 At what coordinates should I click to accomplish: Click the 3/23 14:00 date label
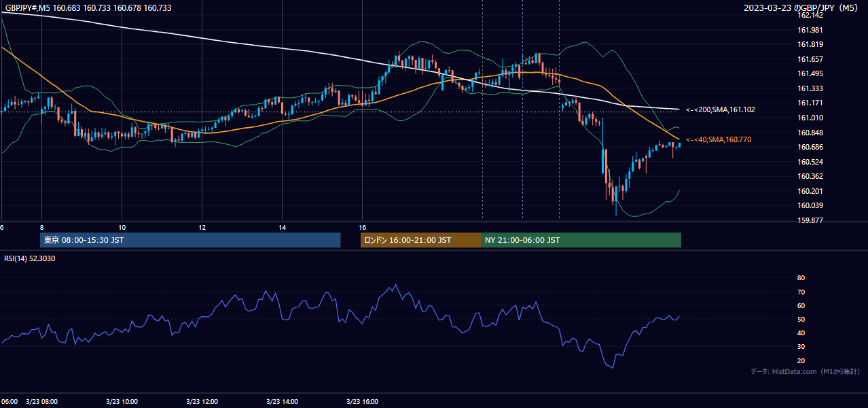[282, 402]
